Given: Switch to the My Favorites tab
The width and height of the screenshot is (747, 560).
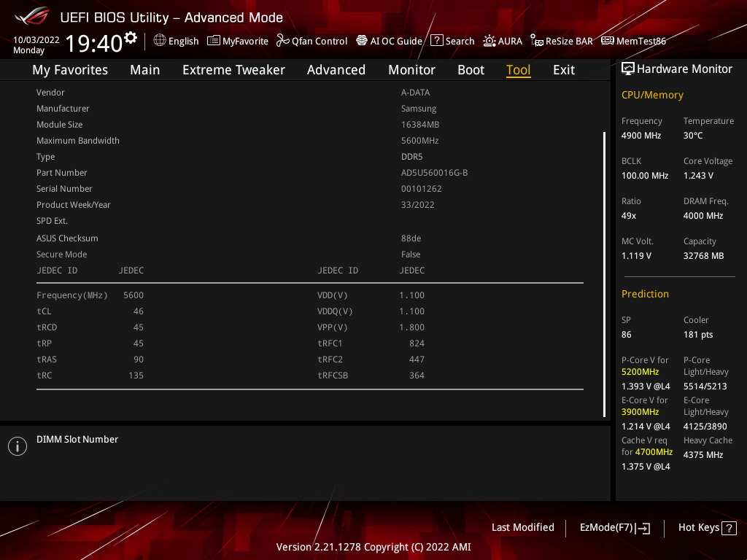Looking at the screenshot, I should pos(70,70).
